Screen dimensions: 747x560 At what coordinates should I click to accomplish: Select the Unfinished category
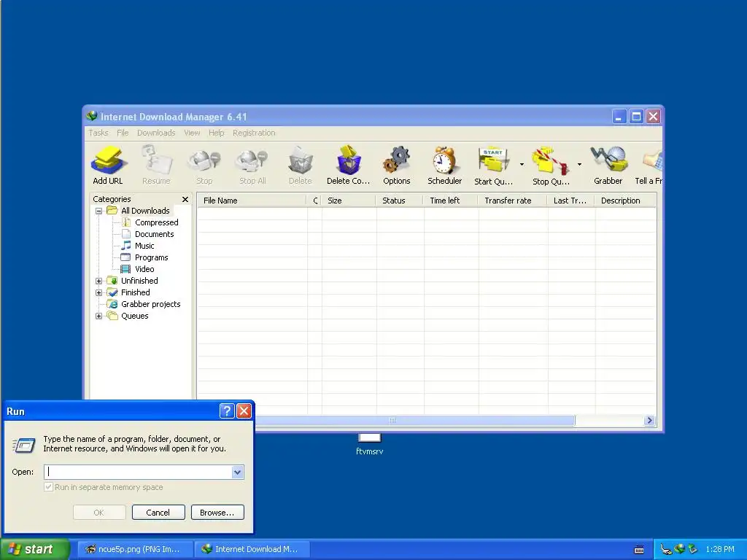139,281
